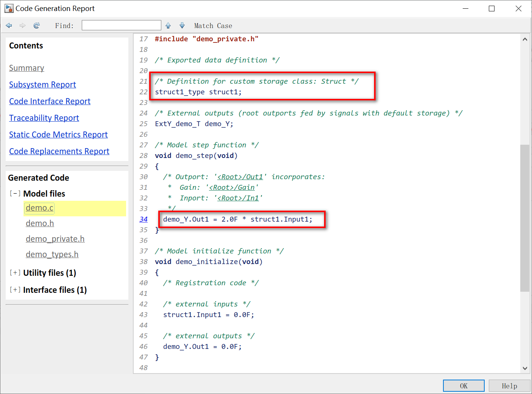Toggle the Match Case option
The height and width of the screenshot is (394, 532).
point(213,26)
